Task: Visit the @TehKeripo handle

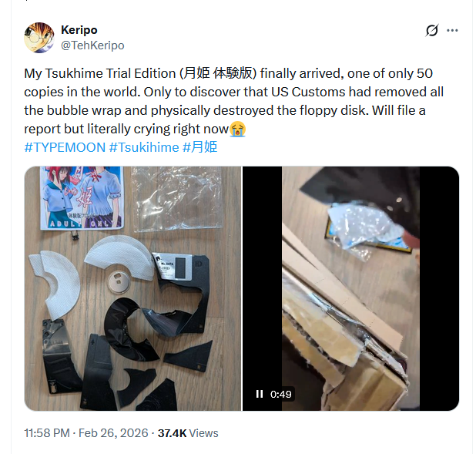Action: point(92,45)
